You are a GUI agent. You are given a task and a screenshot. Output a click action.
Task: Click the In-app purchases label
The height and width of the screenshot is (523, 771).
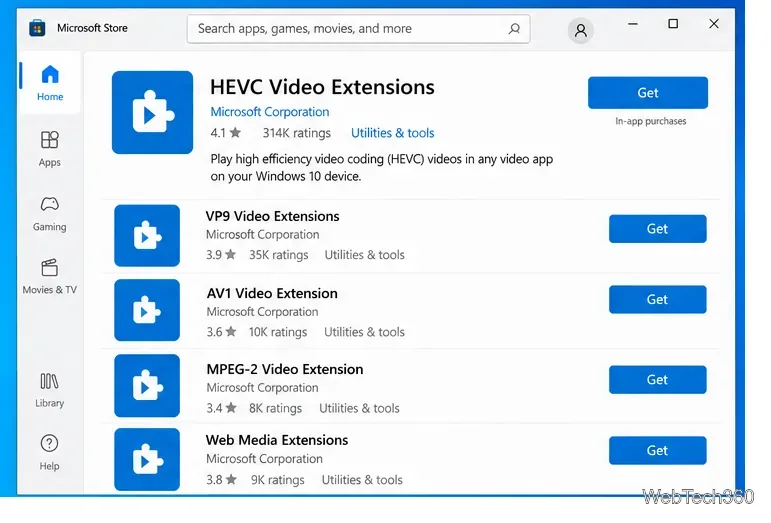(x=651, y=121)
